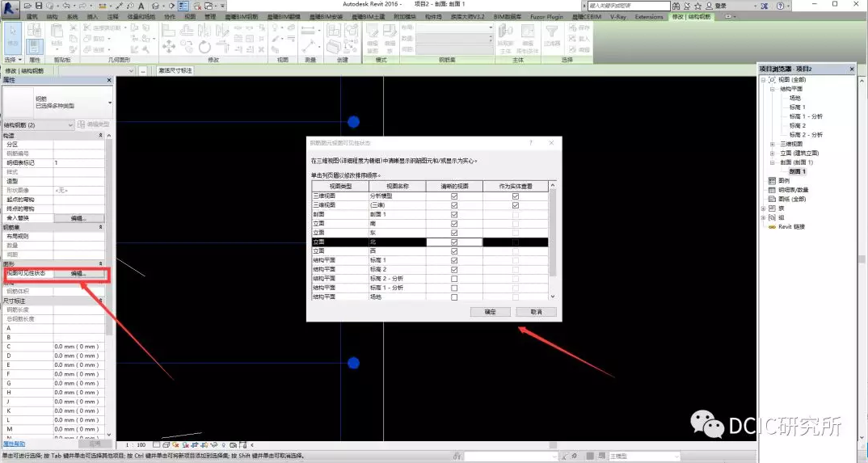The width and height of the screenshot is (868, 463).
Task: Open the Revit application menu button
Action: [11, 8]
